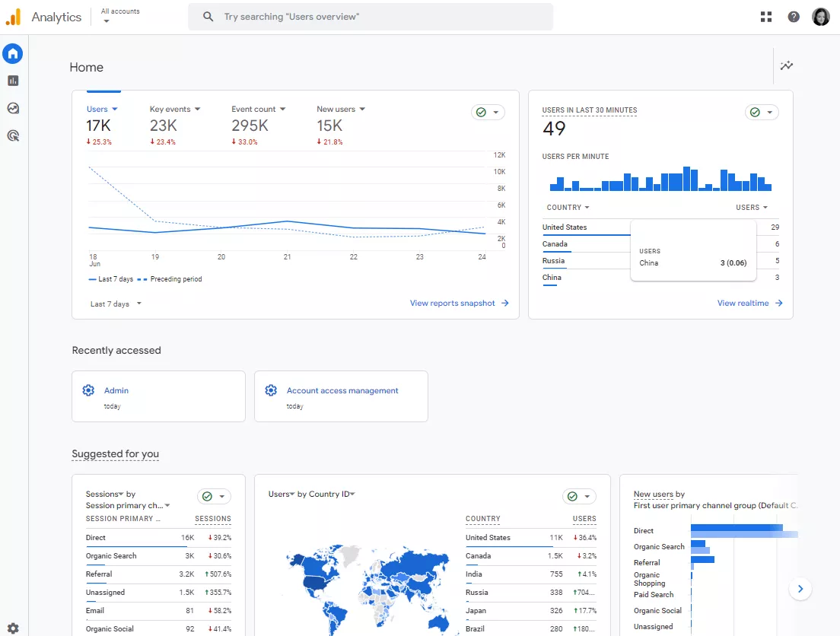Open the user profile avatar
The width and height of the screenshot is (840, 636).
pyautogui.click(x=821, y=17)
